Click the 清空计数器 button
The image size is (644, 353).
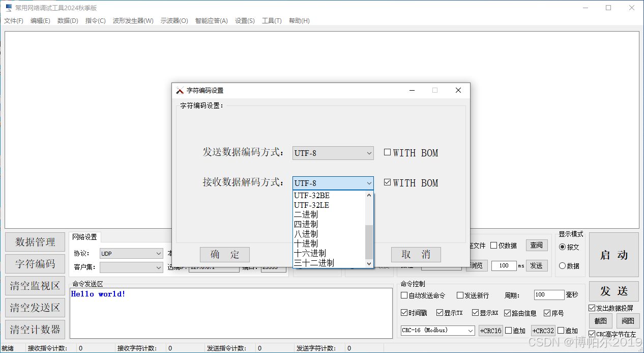pos(35,330)
